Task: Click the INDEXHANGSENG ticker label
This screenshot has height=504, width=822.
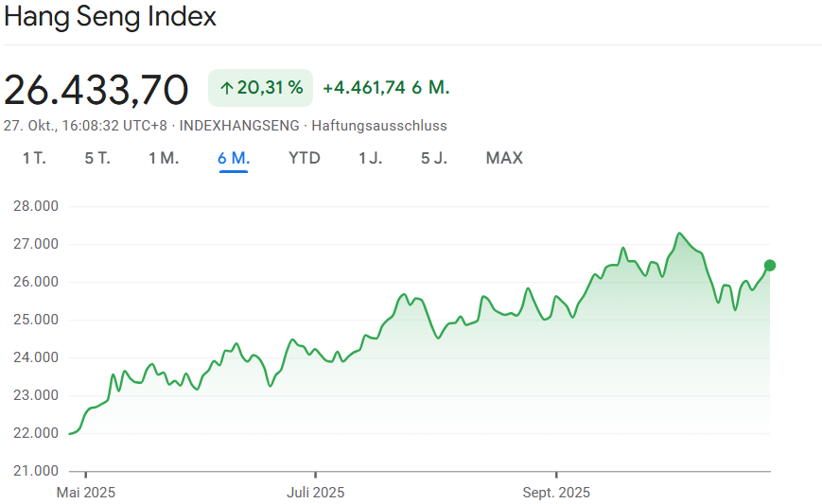Action: 239,126
